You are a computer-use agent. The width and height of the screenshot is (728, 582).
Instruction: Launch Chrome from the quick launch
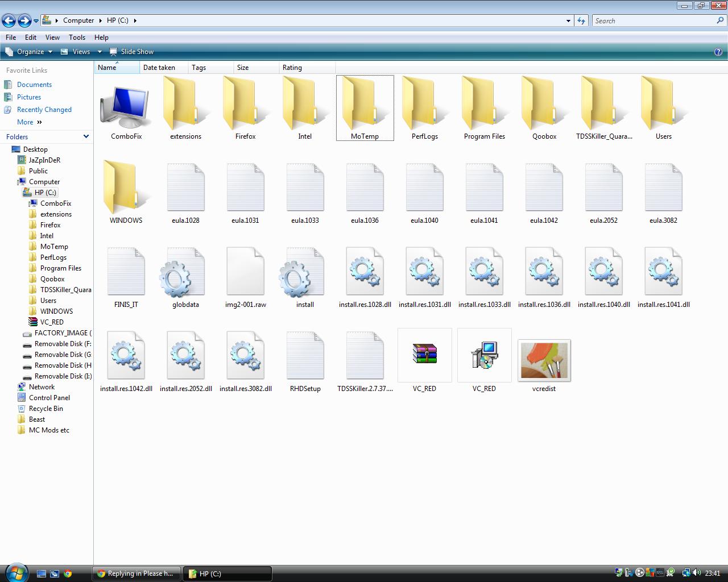point(68,573)
